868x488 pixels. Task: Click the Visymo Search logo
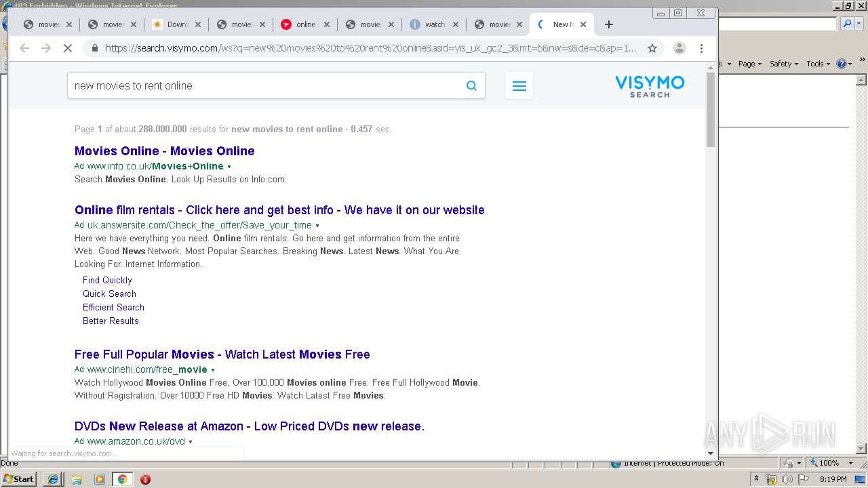coord(650,86)
